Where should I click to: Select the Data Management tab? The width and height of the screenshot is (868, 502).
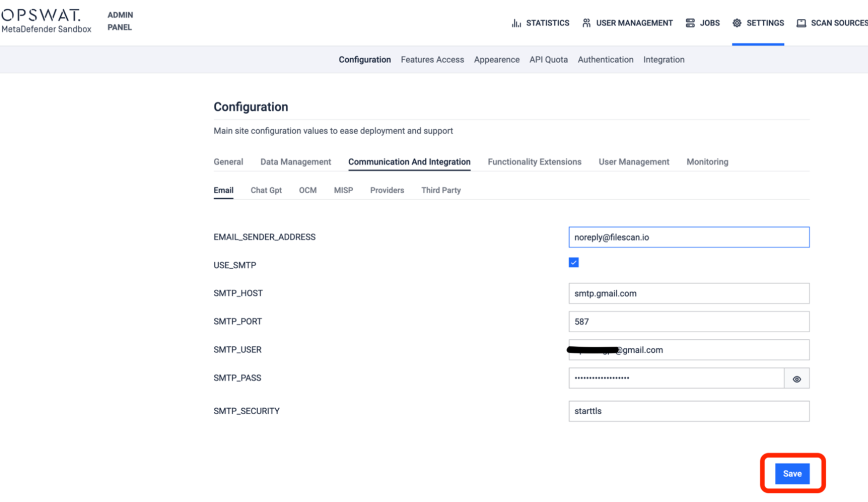tap(295, 162)
